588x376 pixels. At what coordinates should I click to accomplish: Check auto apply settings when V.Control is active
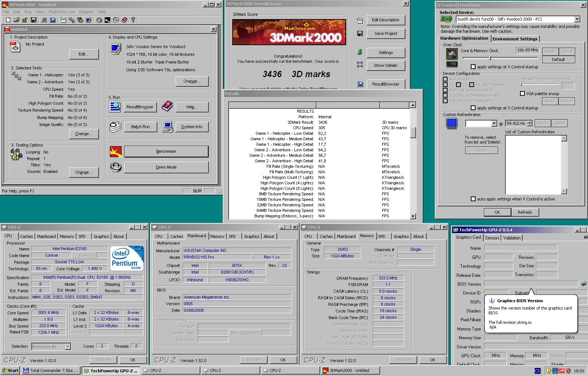(x=473, y=199)
